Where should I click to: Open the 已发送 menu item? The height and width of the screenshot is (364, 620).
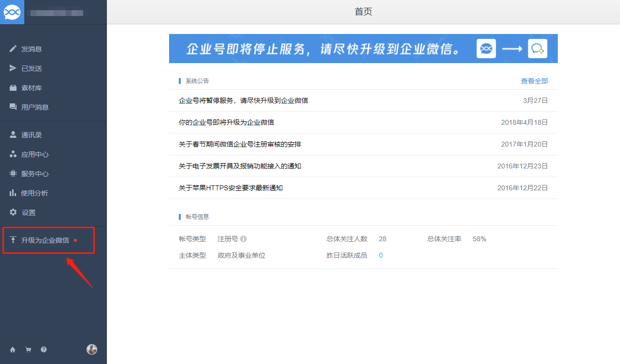(32, 68)
